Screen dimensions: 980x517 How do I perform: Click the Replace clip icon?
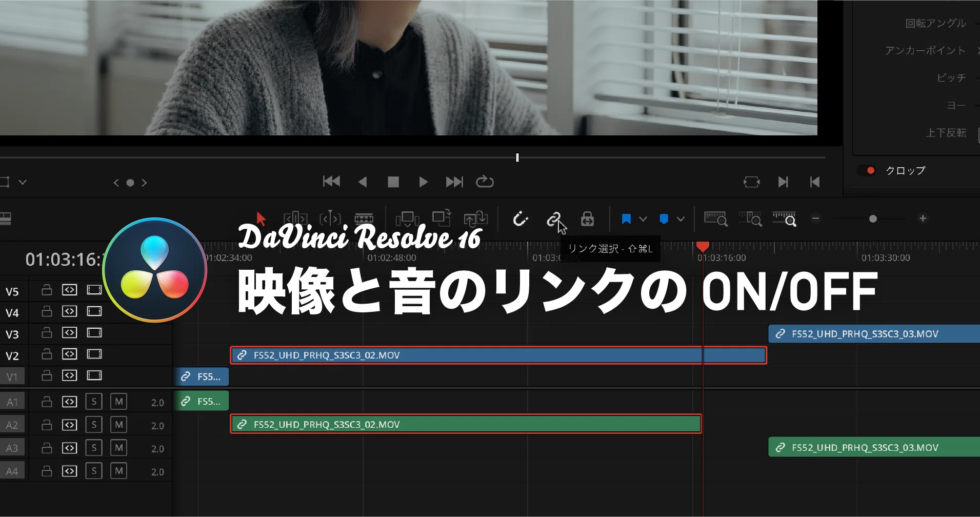[476, 219]
